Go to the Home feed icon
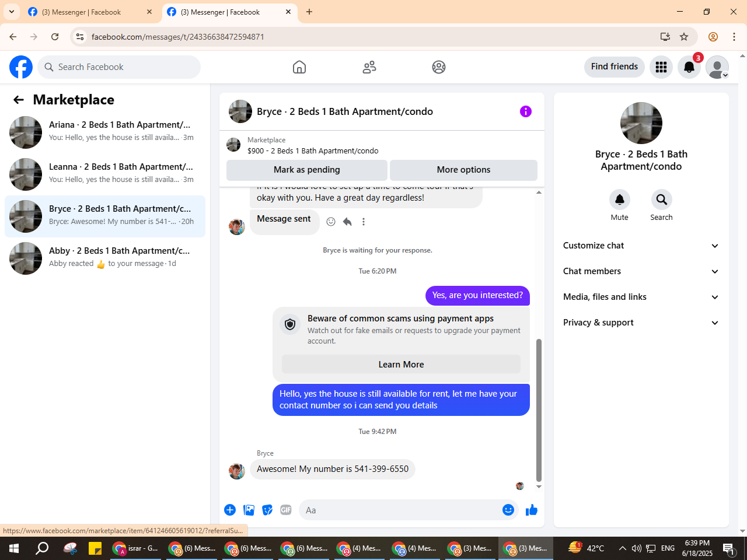747x560 pixels. (299, 67)
